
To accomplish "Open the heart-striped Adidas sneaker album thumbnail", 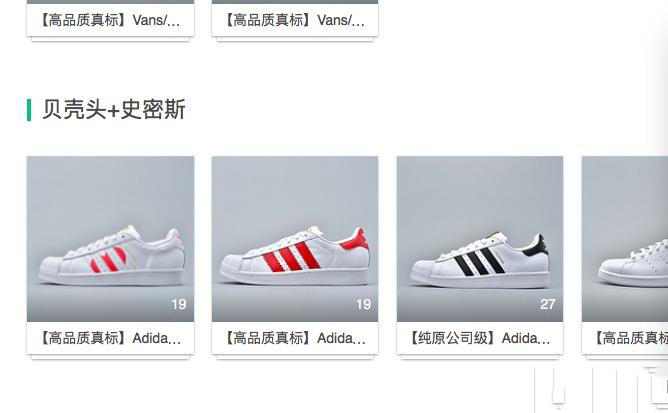I will click(110, 239).
